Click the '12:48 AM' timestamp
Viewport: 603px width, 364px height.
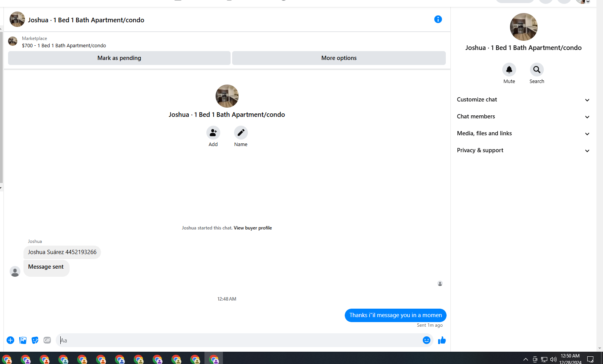(227, 299)
